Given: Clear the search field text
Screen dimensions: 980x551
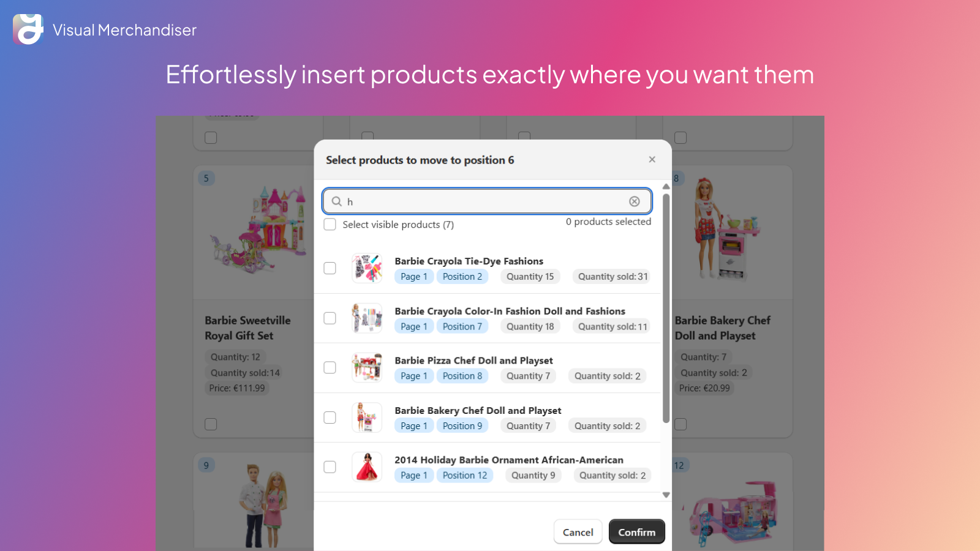Looking at the screenshot, I should [635, 201].
